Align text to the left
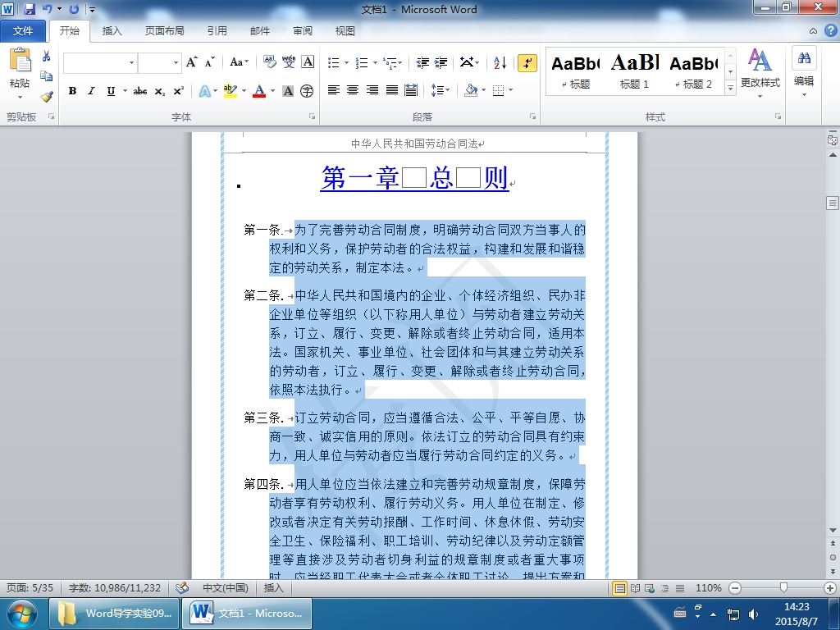 (334, 90)
